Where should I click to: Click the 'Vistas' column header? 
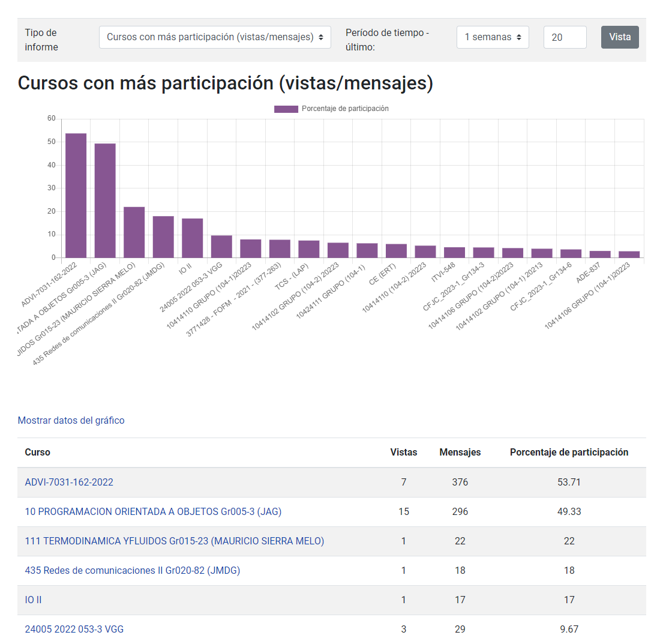pyautogui.click(x=403, y=453)
